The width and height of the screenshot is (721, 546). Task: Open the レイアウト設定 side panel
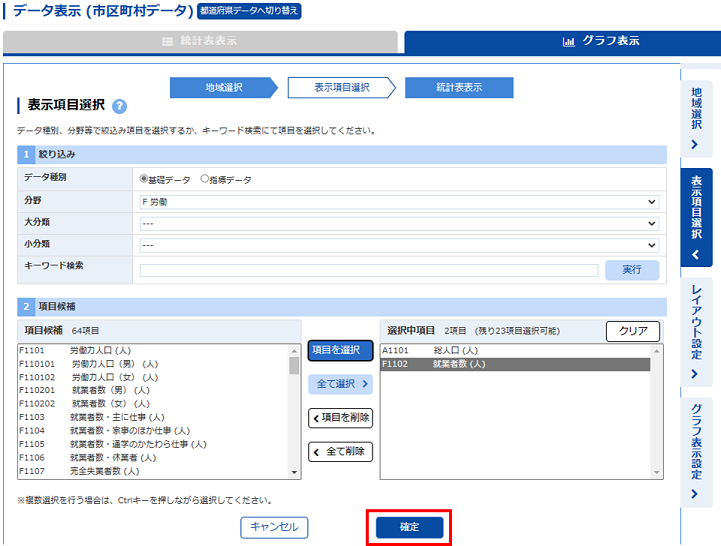pos(696,332)
